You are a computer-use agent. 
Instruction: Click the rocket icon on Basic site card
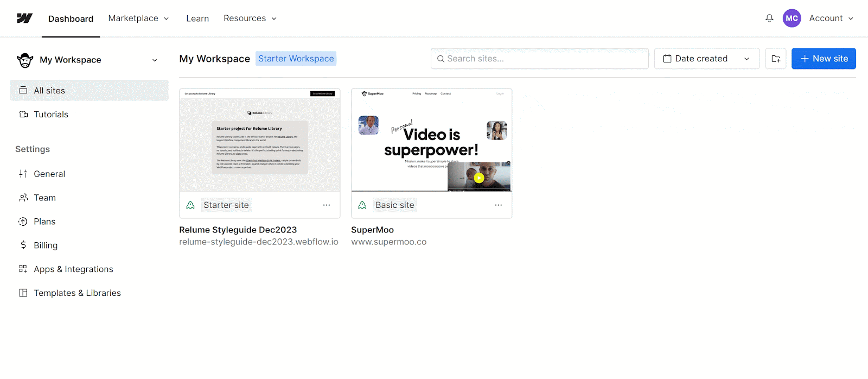[362, 205]
